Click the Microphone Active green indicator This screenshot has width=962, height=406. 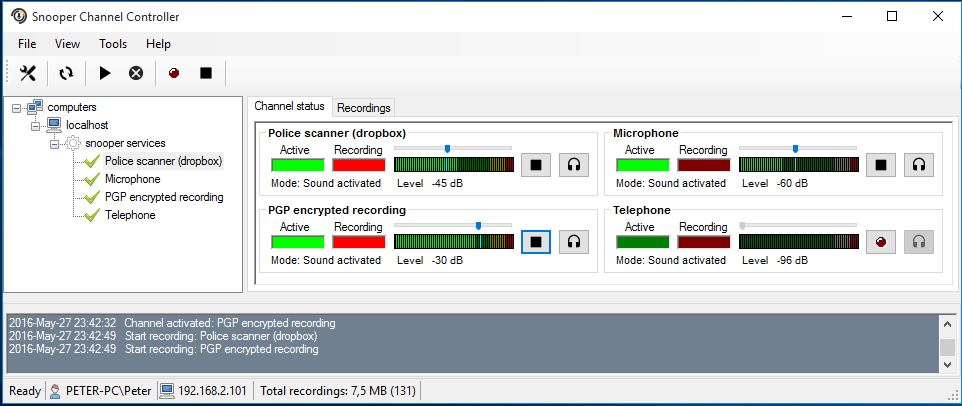tap(643, 165)
